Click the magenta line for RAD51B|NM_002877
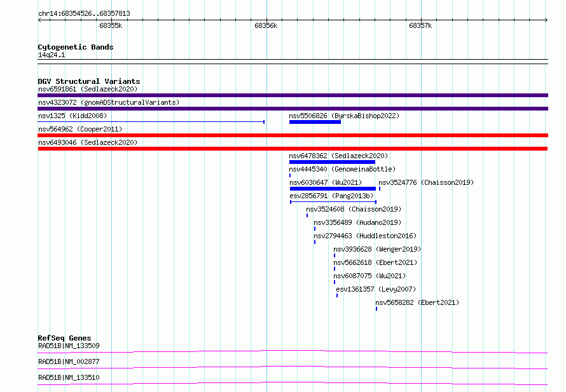 (x=293, y=367)
